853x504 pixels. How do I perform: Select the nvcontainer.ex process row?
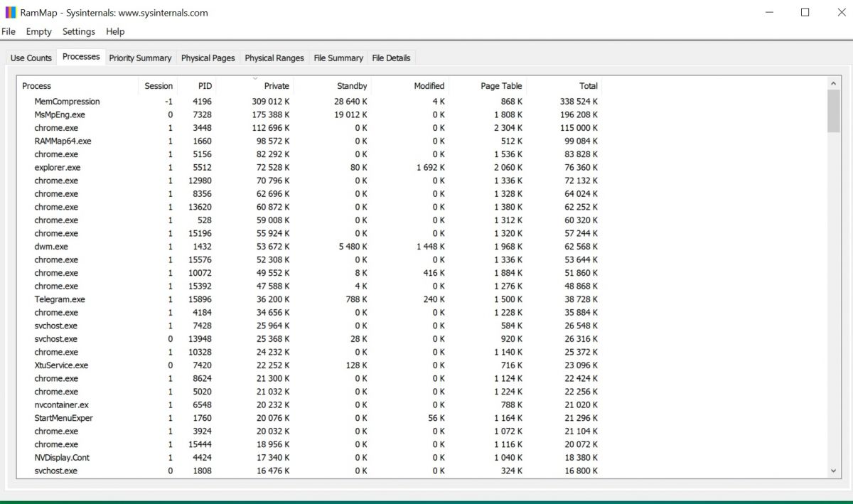pyautogui.click(x=310, y=404)
